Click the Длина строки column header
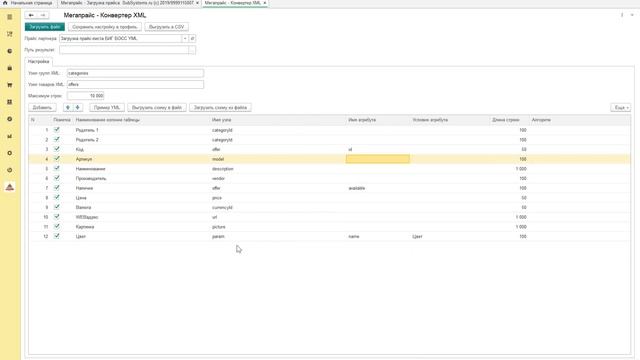 click(509, 120)
